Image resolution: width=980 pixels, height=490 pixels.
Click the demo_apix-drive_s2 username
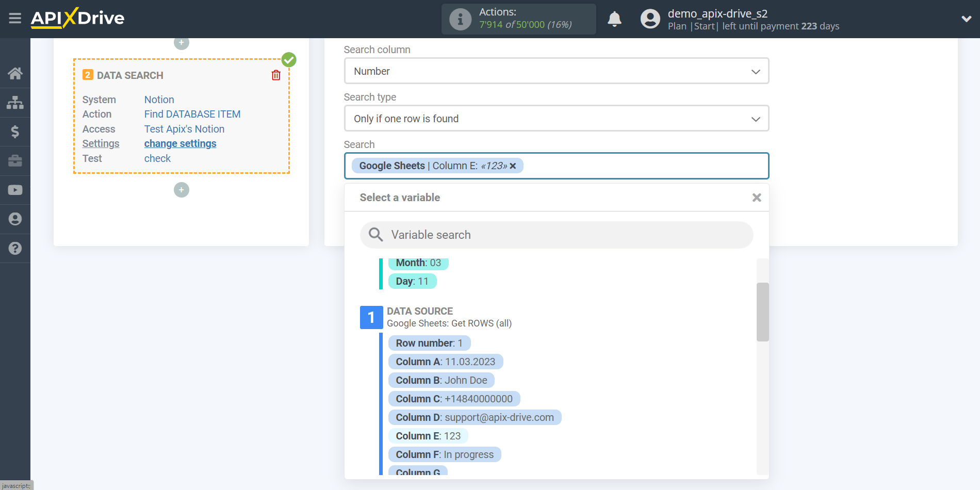717,13
